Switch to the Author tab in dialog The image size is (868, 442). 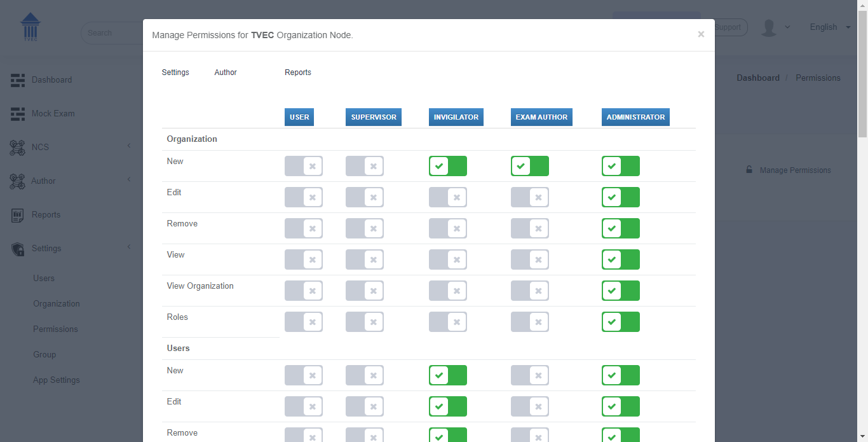pyautogui.click(x=226, y=73)
